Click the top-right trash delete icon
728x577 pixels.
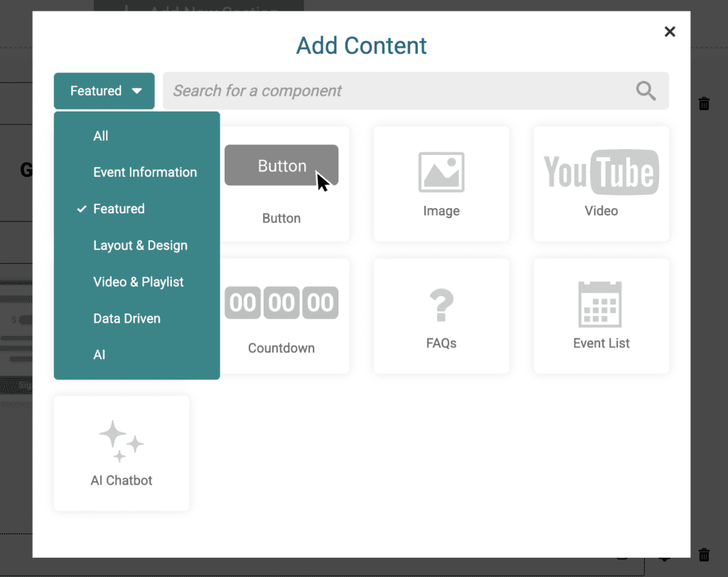(x=704, y=104)
